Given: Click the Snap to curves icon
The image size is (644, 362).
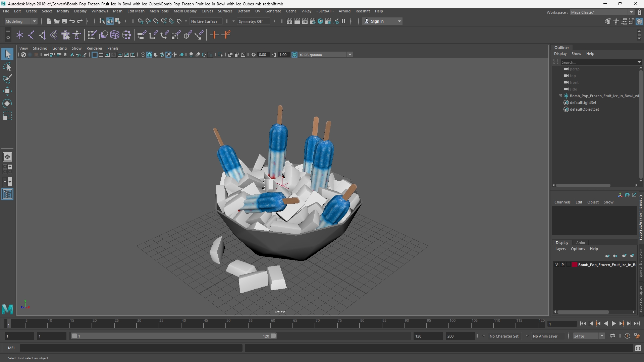Looking at the screenshot, I should pos(148,21).
